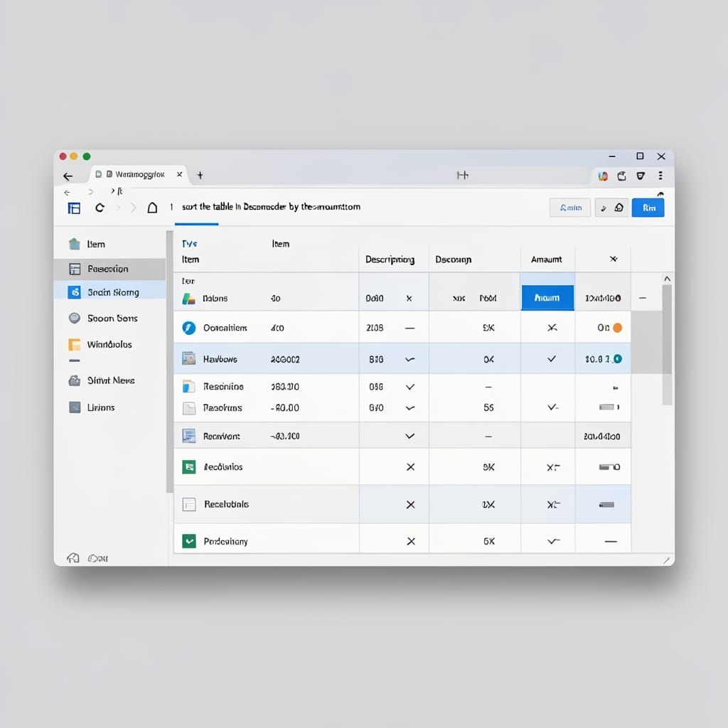The height and width of the screenshot is (728, 728).
Task: Click the blue Rm button
Action: point(648,208)
